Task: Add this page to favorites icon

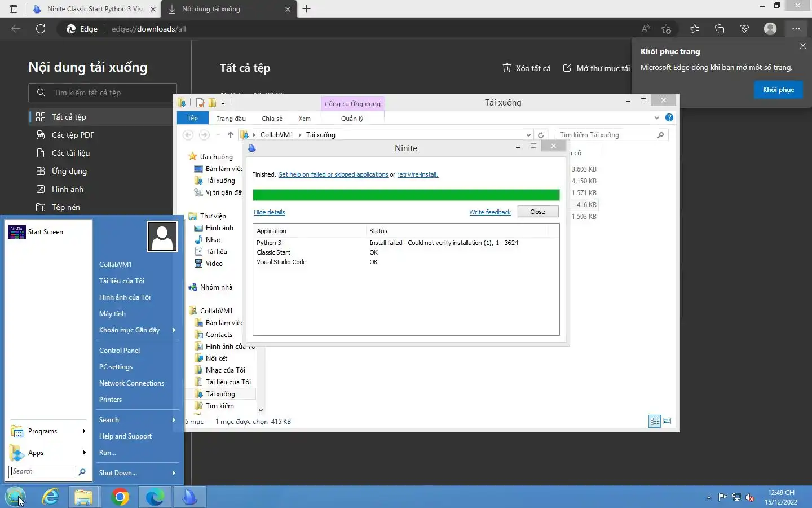Action: tap(667, 29)
